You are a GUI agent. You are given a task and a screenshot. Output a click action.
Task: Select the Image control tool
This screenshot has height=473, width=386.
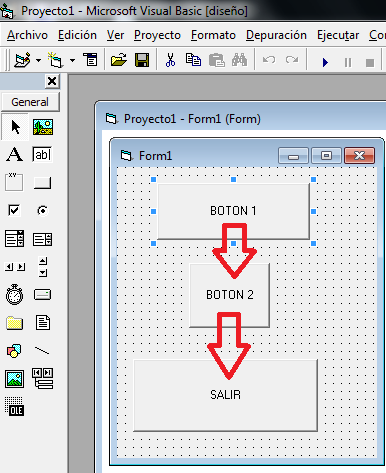14,379
